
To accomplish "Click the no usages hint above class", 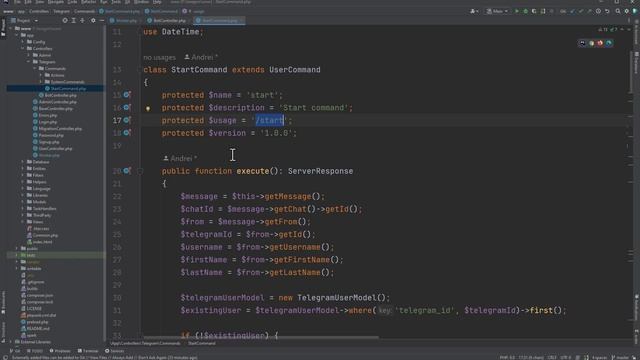I will pyautogui.click(x=160, y=58).
